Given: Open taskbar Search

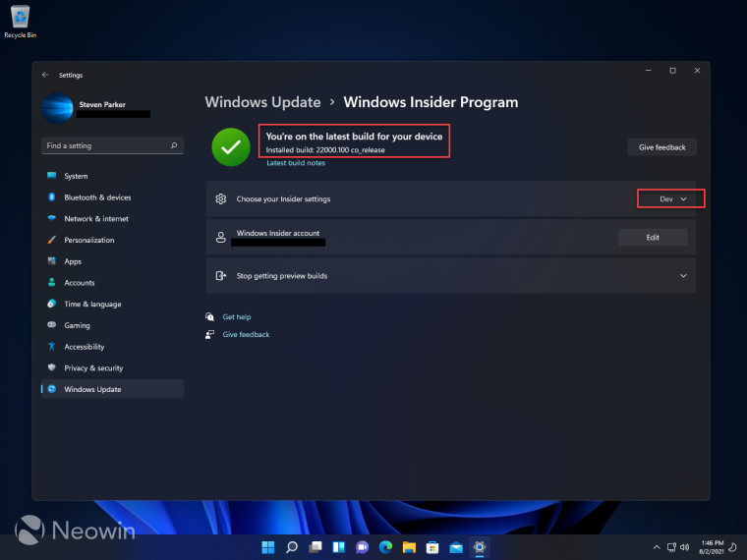Looking at the screenshot, I should point(292,547).
